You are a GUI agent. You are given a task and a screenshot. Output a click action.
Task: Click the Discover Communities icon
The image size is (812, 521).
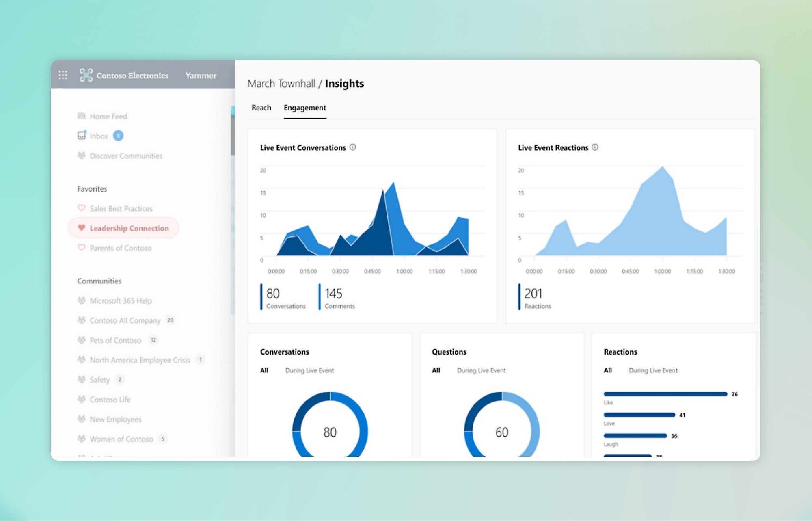(x=81, y=155)
